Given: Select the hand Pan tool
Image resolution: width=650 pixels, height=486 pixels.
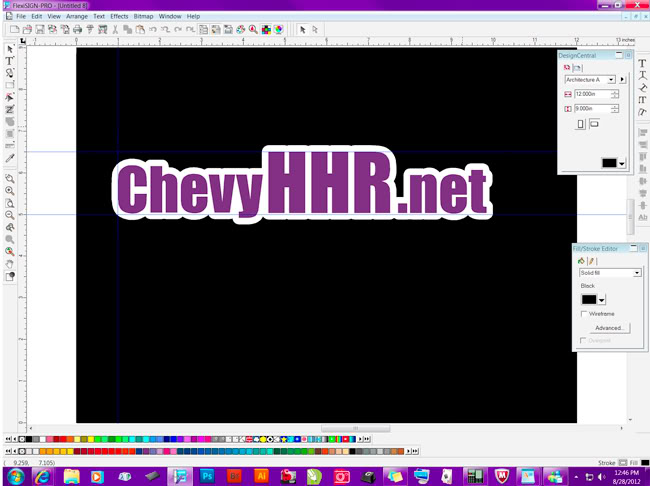Looking at the screenshot, I should coord(10,264).
